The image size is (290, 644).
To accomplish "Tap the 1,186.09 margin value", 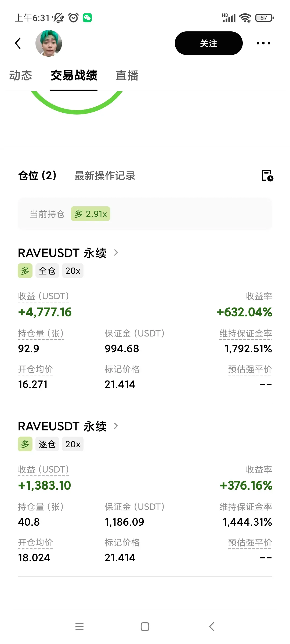I will [x=125, y=522].
